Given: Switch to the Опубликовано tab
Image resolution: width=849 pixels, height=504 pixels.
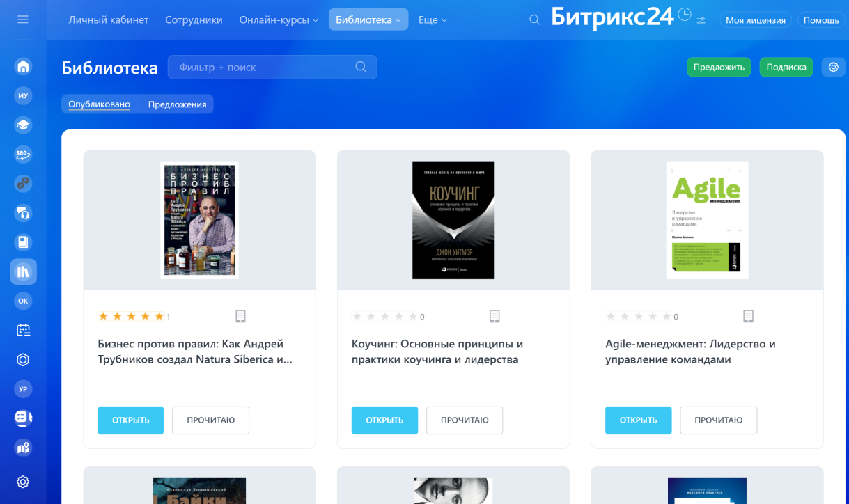Looking at the screenshot, I should click(x=99, y=104).
